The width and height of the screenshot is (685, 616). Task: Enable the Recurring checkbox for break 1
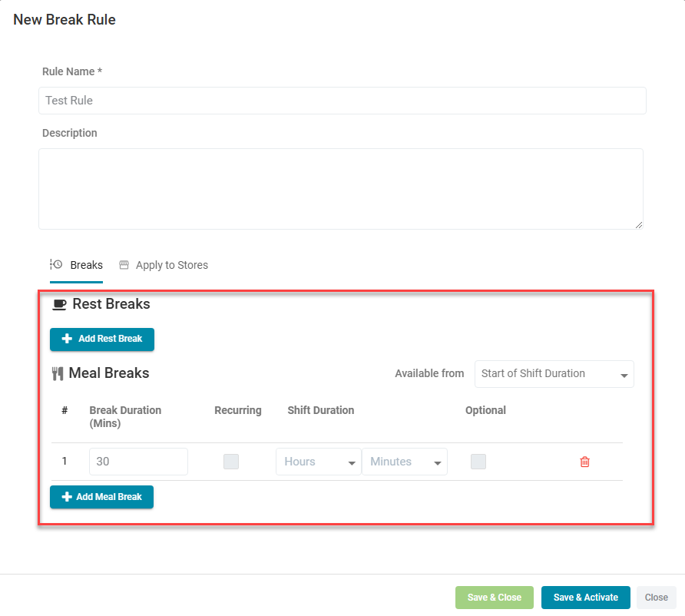pyautogui.click(x=231, y=462)
